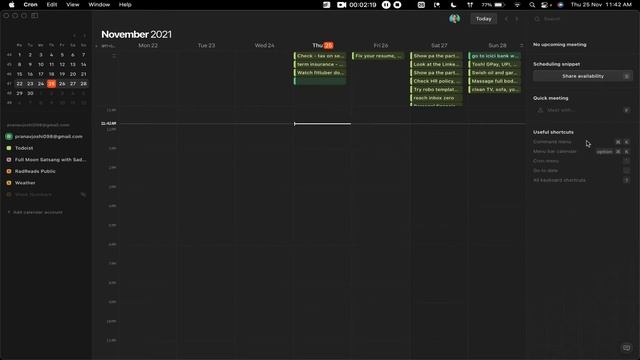The width and height of the screenshot is (640, 360).
Task: Open the 'Swish oil and gar...' event
Action: pos(495,73)
